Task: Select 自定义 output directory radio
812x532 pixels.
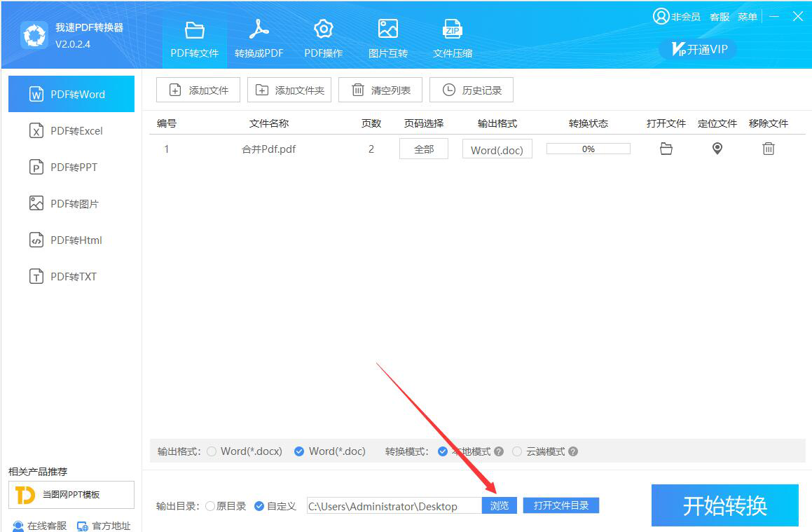Action: [259, 506]
